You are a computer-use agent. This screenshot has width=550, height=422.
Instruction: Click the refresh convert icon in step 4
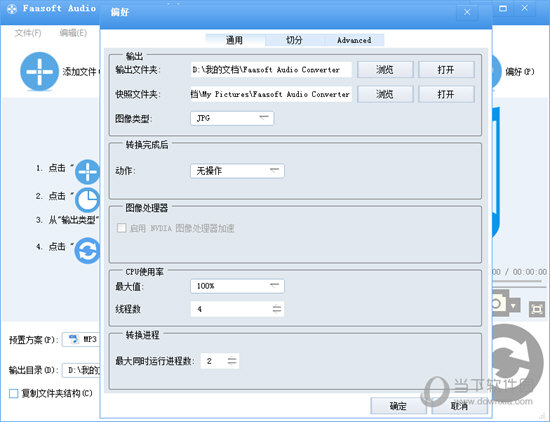click(x=87, y=250)
